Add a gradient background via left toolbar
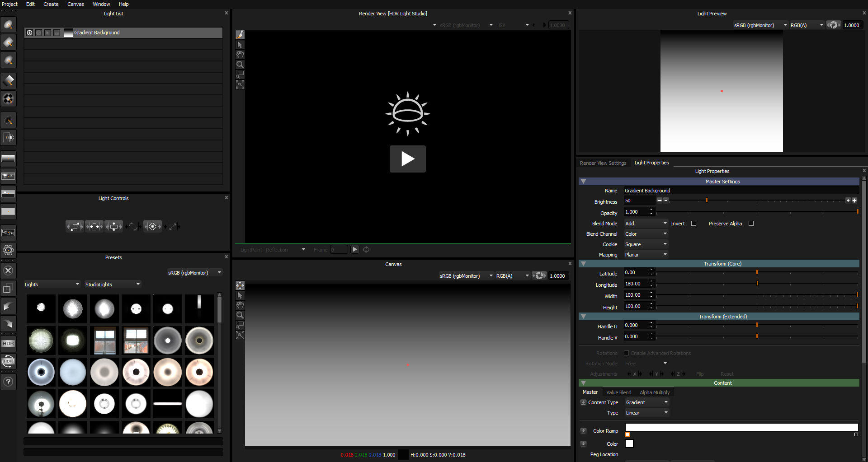 click(8, 159)
